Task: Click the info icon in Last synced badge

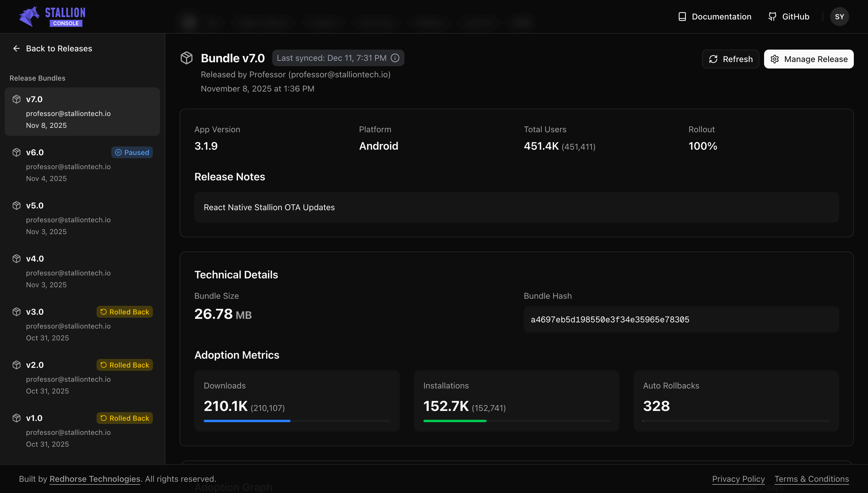Action: pos(395,58)
